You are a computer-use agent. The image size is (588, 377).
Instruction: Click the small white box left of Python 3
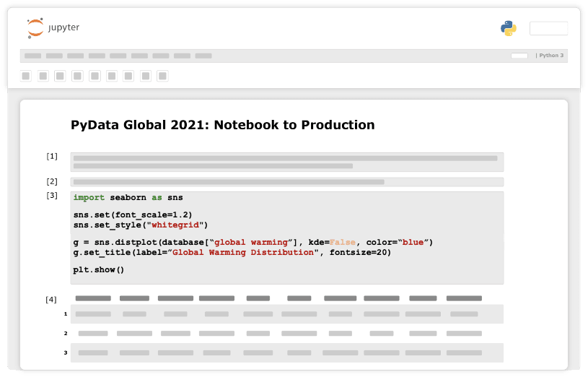click(x=519, y=56)
